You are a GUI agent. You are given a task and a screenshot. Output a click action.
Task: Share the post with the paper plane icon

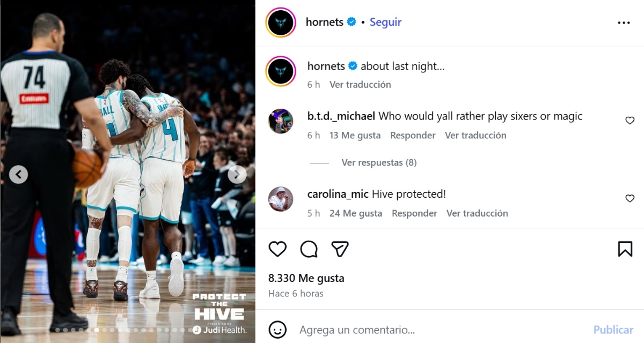click(x=340, y=249)
